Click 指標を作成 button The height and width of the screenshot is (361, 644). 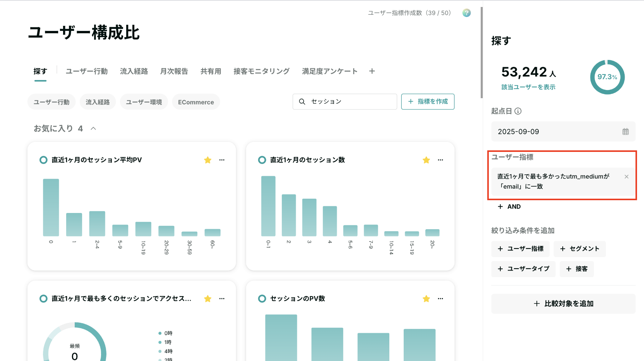[428, 102]
